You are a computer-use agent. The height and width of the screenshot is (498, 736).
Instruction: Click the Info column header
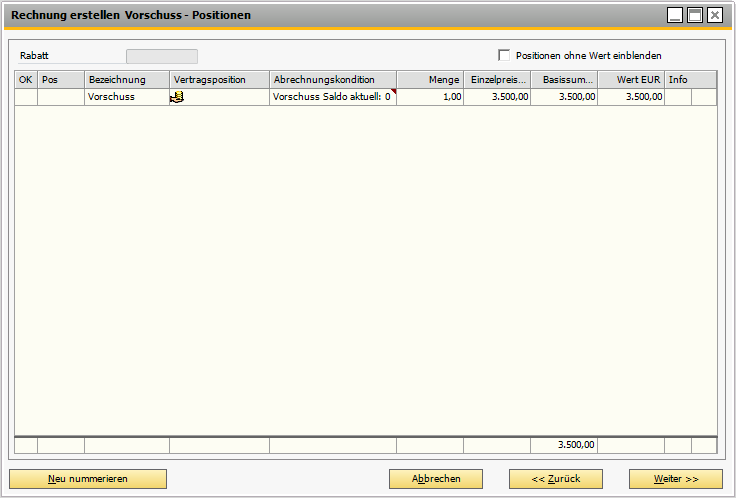point(678,80)
